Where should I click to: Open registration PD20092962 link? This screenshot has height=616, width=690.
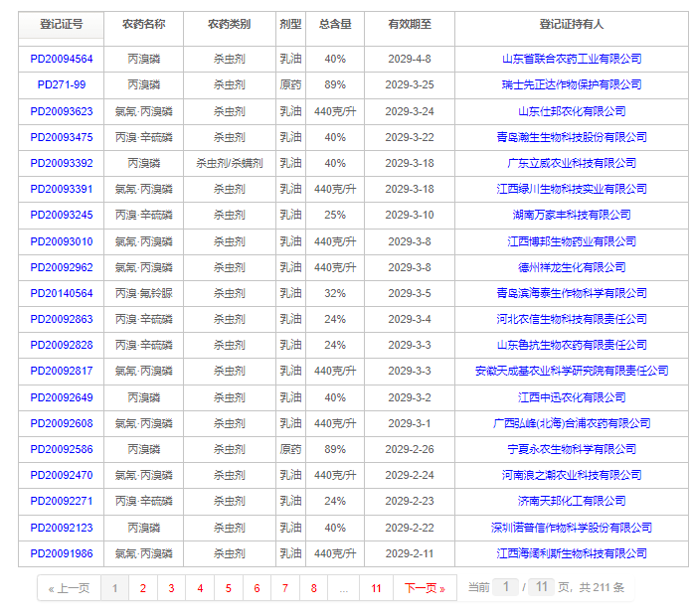(x=62, y=267)
